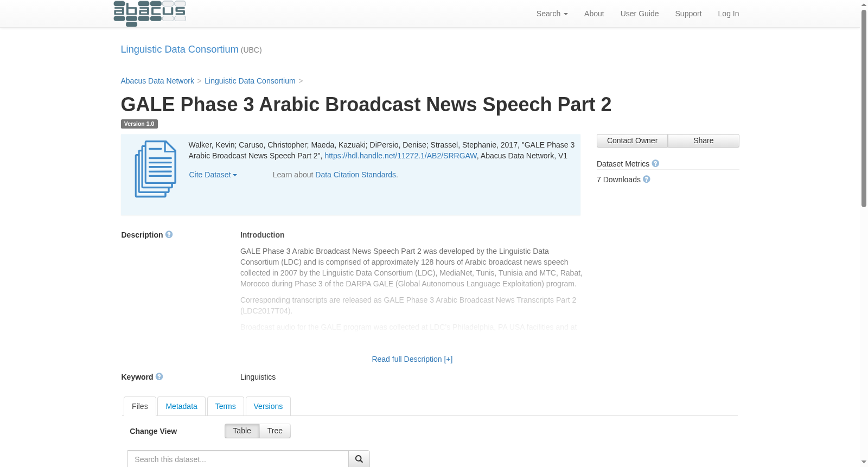Click the Share button
Screen dimensions: 868x467
click(704, 140)
